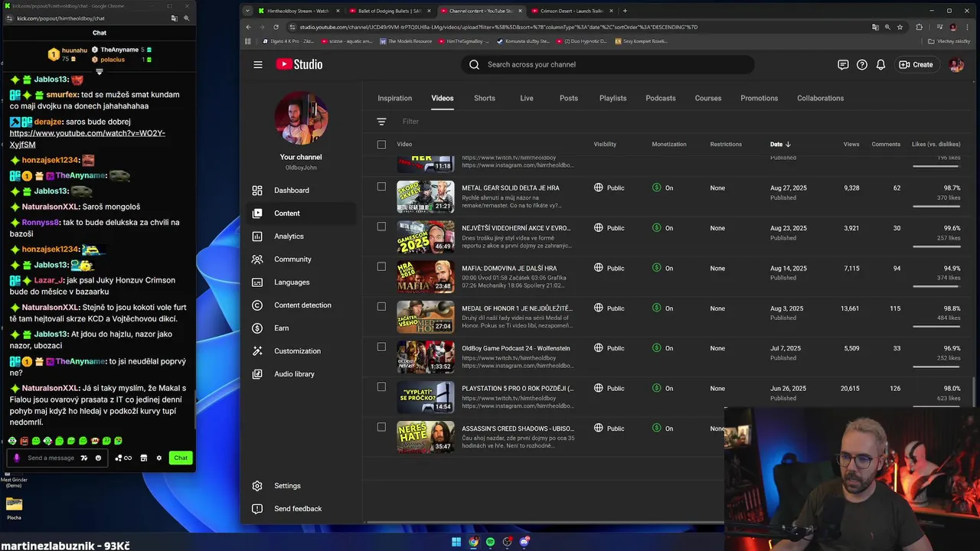Switch to the Courses tab

707,98
